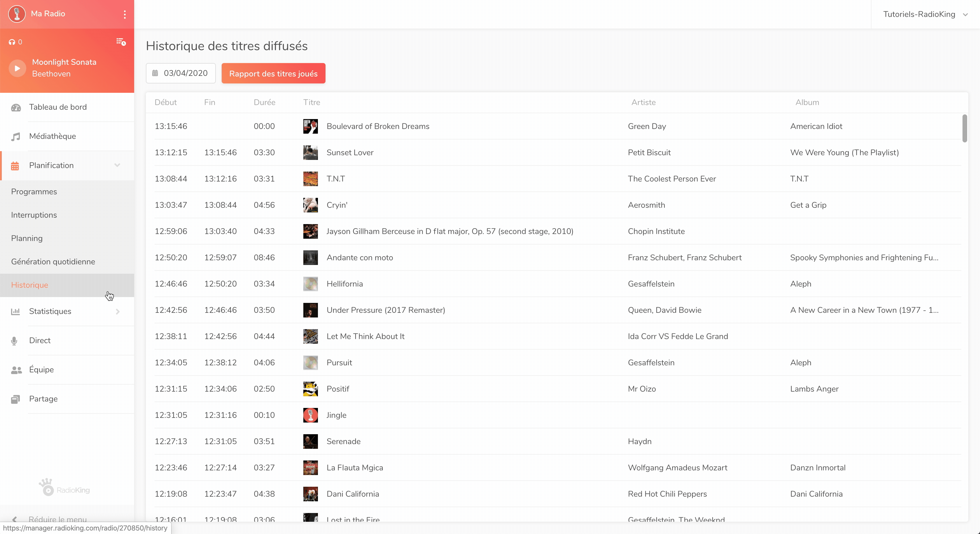980x534 pixels.
Task: Click the American Idiot album cell
Action: coord(816,126)
